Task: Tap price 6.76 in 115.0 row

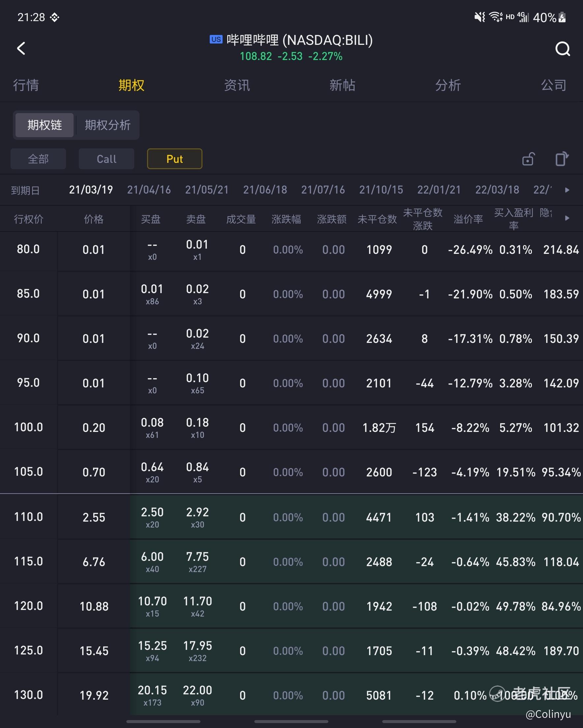Action: click(x=94, y=562)
